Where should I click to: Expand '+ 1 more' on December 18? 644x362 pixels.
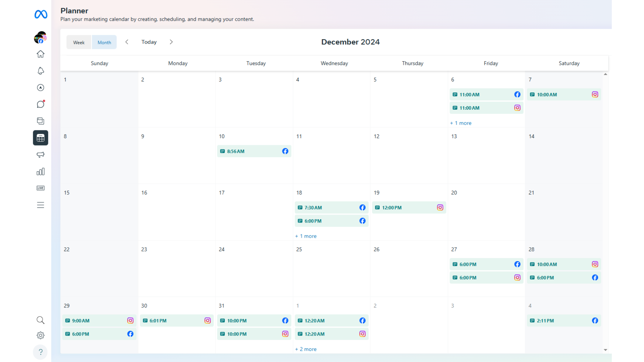coord(306,236)
